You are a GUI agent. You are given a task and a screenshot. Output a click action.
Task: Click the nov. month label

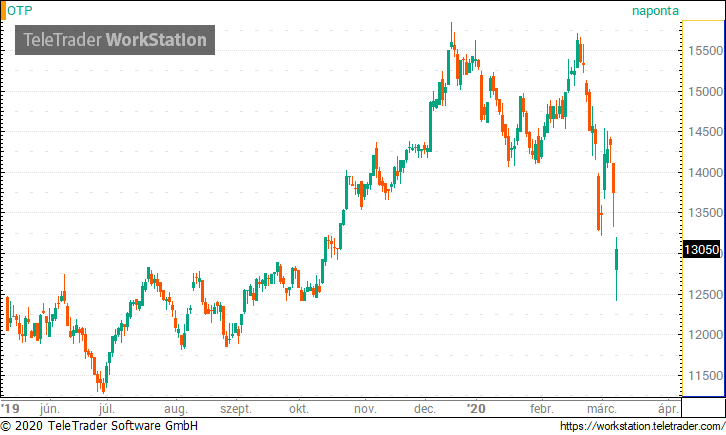pos(365,409)
